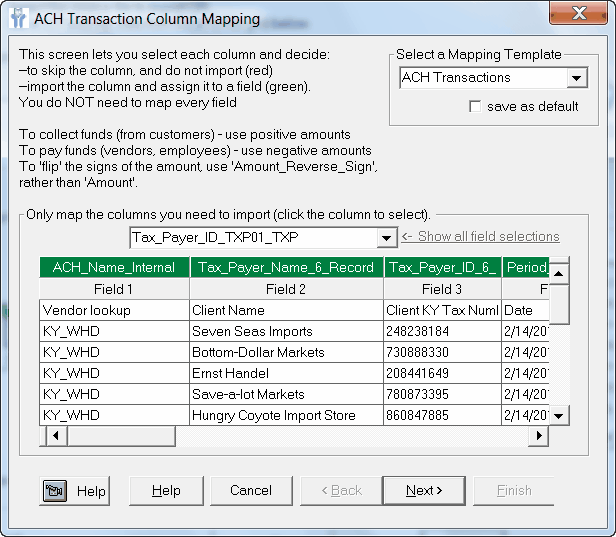616x537 pixels.
Task: Select the Field 2 header cell
Action: [286, 289]
